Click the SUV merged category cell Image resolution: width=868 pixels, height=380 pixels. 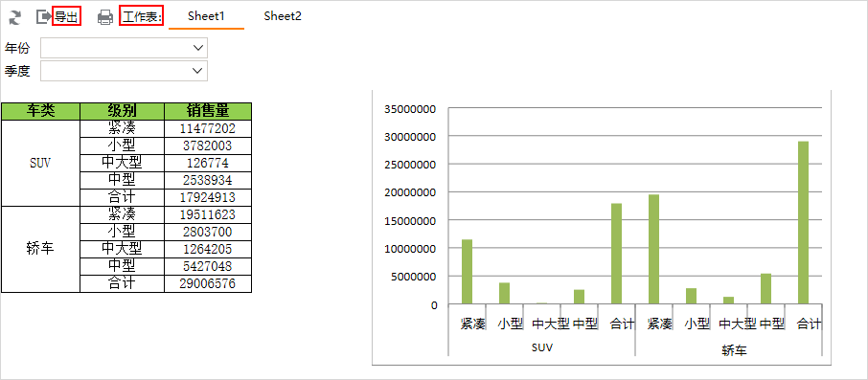coord(41,163)
